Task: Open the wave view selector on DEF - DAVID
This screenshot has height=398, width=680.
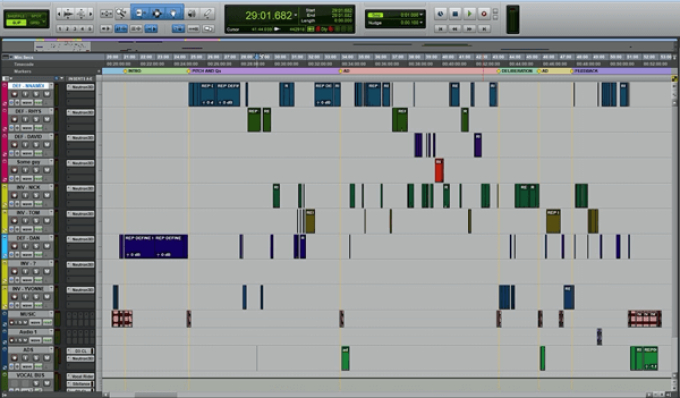Action: pyautogui.click(x=27, y=153)
